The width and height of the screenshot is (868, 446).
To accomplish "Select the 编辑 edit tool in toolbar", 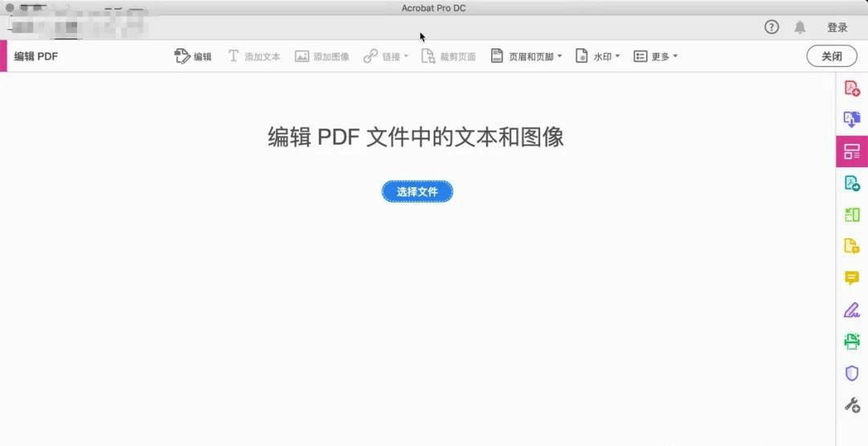I will tap(193, 56).
